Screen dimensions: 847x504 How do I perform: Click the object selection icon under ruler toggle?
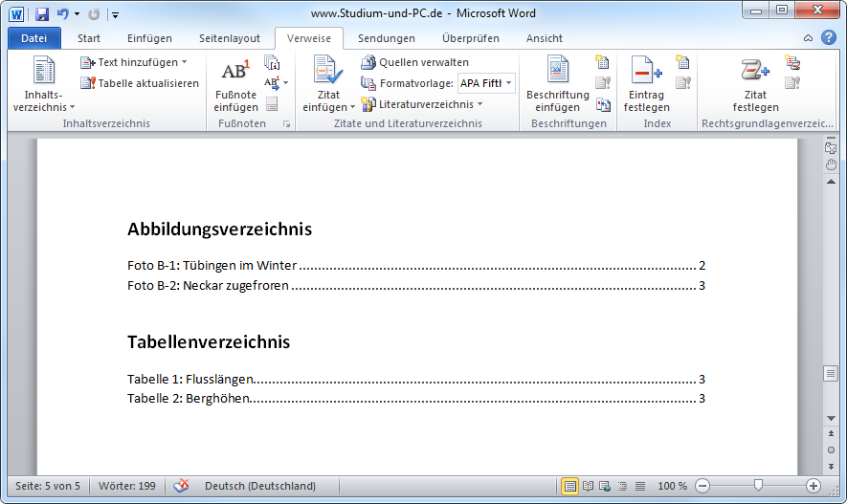(x=831, y=148)
